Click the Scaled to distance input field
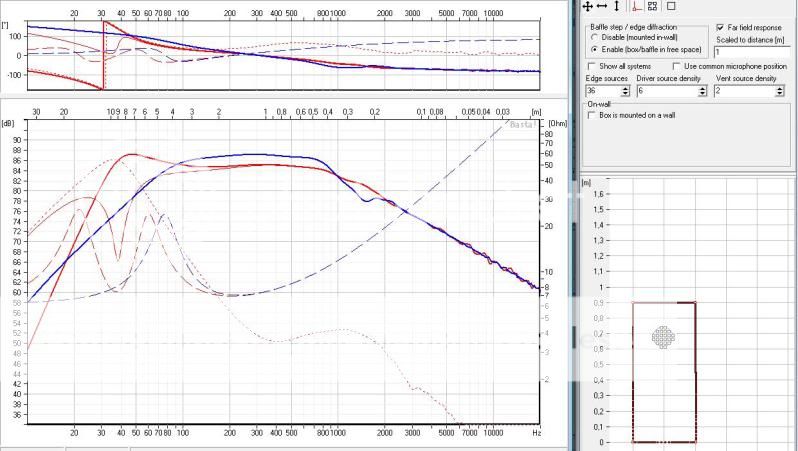 752,51
